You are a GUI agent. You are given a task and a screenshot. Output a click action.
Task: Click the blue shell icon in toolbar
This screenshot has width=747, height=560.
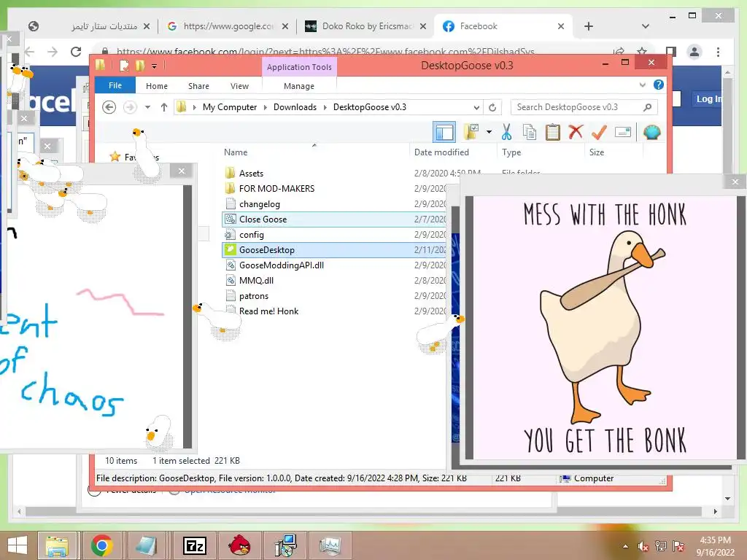[x=651, y=132]
